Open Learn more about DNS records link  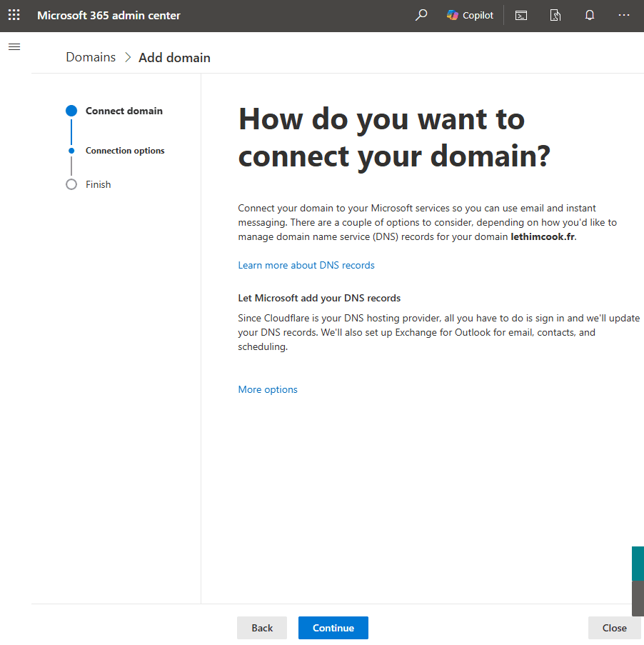click(x=306, y=265)
